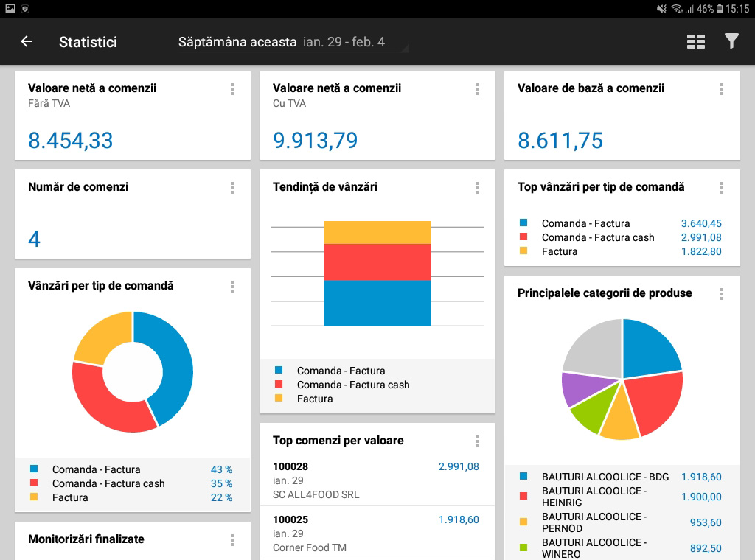Switch the dashboard layout using the grid icon
This screenshot has height=560, width=755.
(x=696, y=42)
